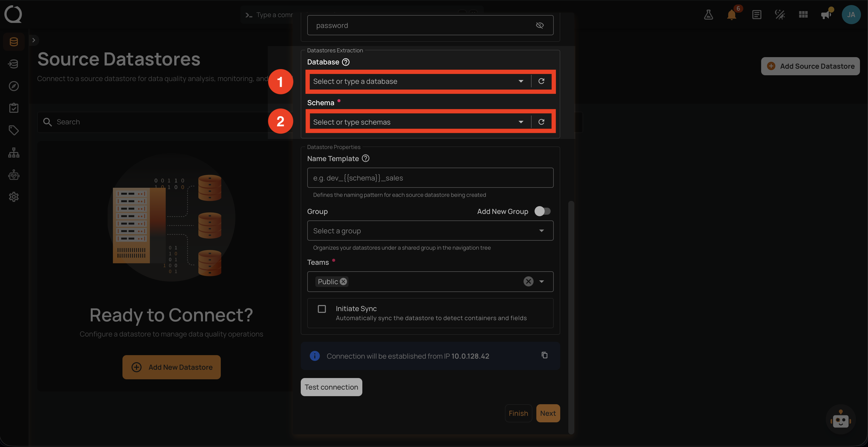This screenshot has width=868, height=447.
Task: Open the Explore compass icon
Action: point(14,86)
